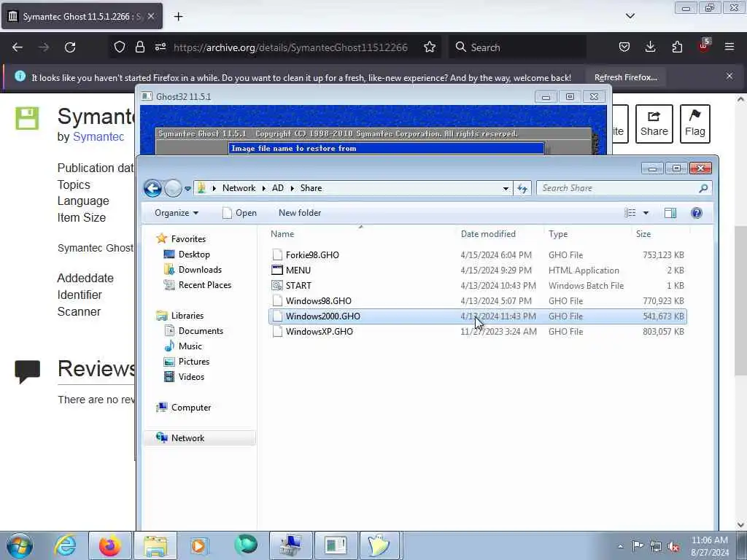This screenshot has height=560, width=747.
Task: Open the Windows Start menu orb
Action: [x=20, y=545]
